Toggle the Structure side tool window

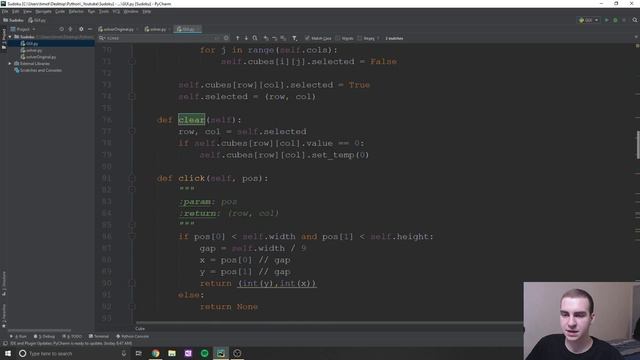[x=4, y=283]
